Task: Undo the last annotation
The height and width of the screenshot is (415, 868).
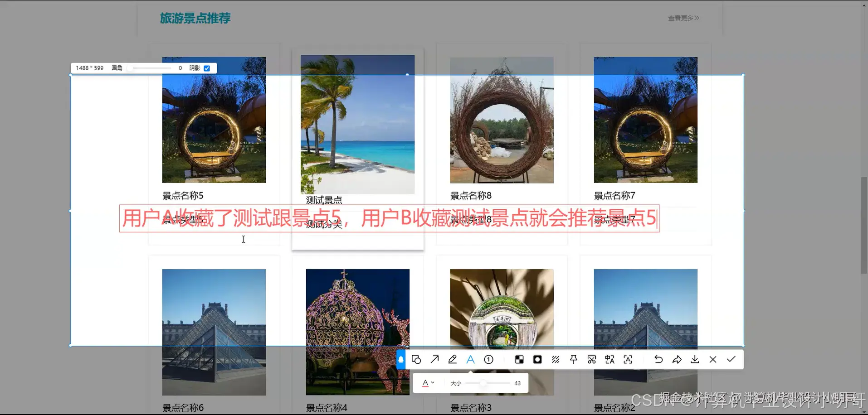Action: click(x=658, y=359)
